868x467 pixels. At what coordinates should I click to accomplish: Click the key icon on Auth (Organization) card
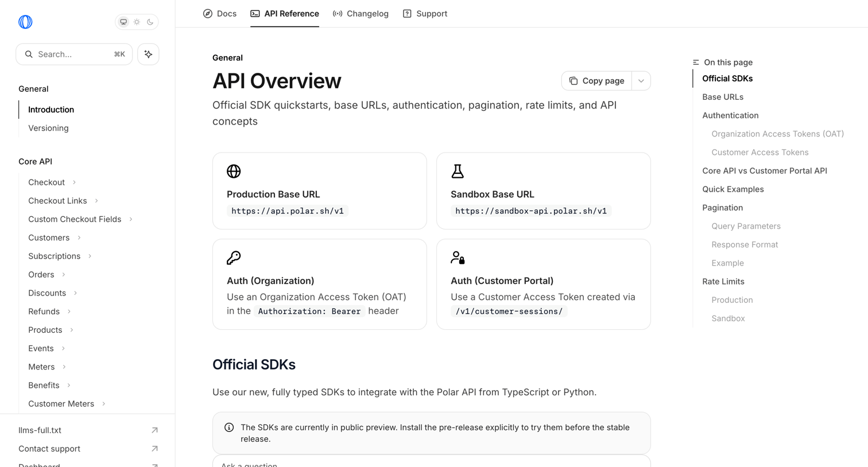(x=234, y=258)
